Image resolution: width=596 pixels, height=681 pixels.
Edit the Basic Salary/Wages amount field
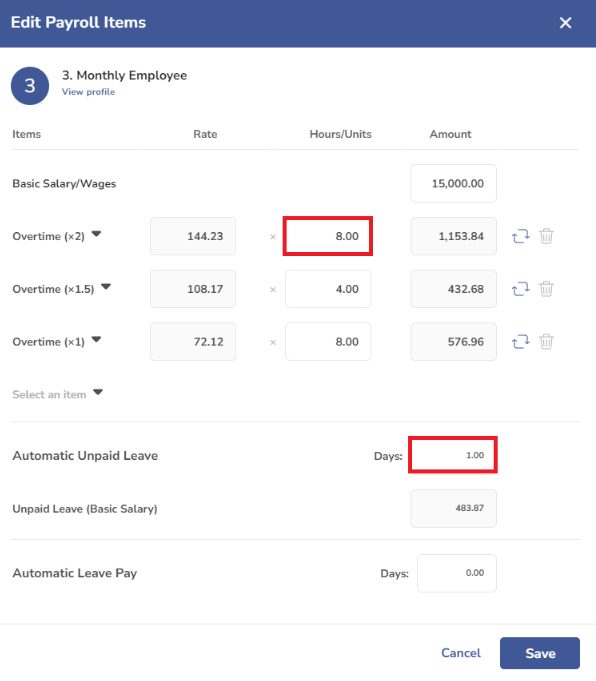[x=454, y=183]
